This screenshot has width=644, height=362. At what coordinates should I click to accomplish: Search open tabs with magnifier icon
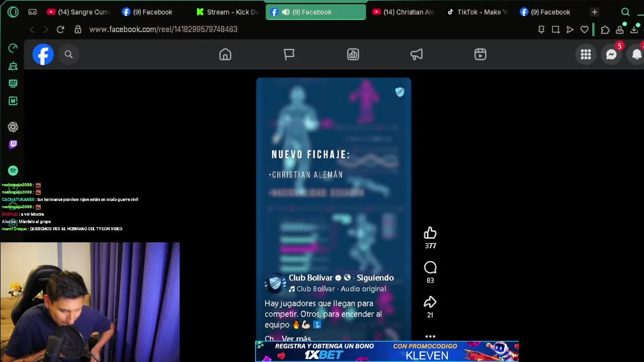625,12
